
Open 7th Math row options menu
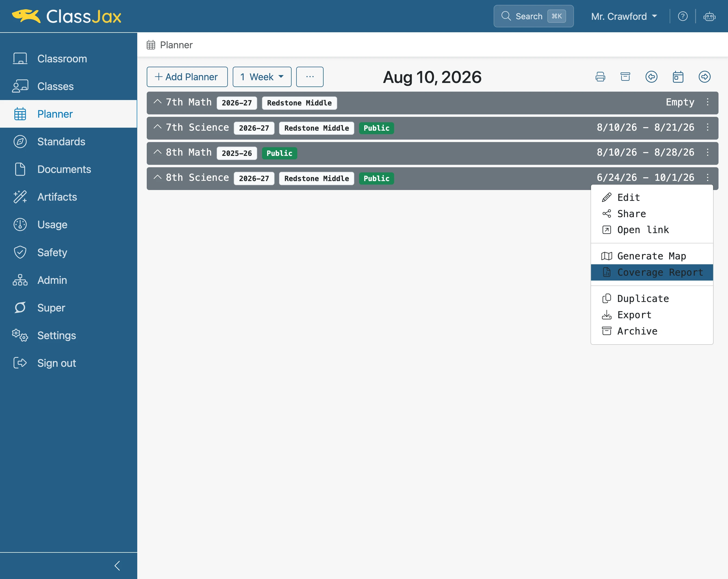point(708,102)
